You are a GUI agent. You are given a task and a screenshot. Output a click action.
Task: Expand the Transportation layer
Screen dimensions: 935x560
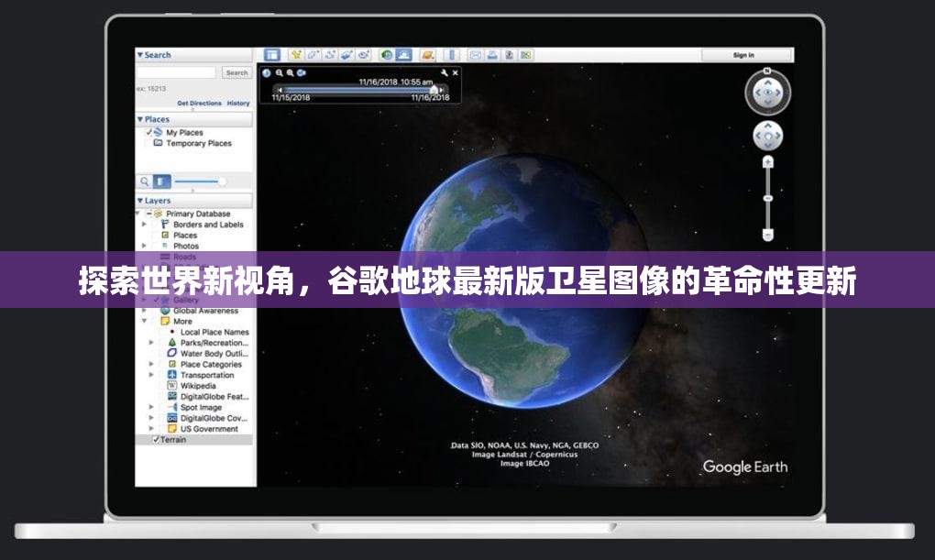coord(151,375)
